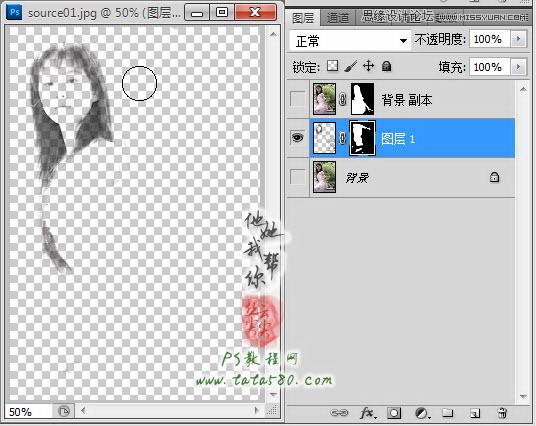
Task: Open the 正常 blend mode dropdown
Action: (x=350, y=41)
